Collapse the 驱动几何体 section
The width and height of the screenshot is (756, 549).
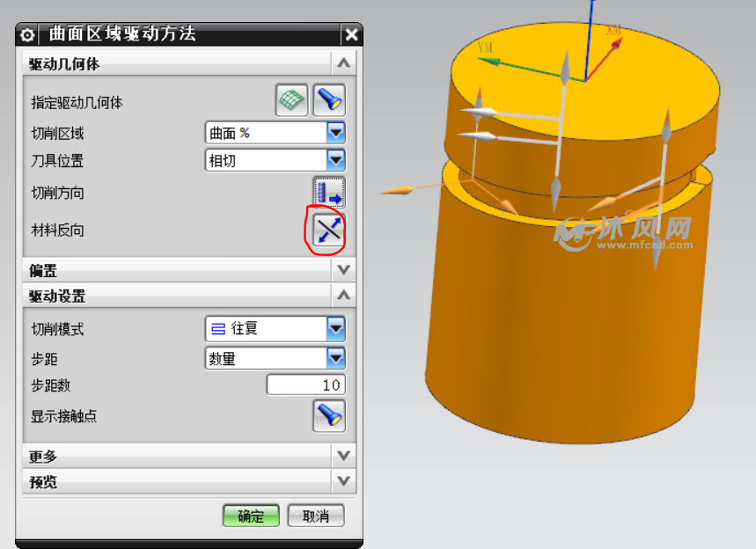point(343,63)
